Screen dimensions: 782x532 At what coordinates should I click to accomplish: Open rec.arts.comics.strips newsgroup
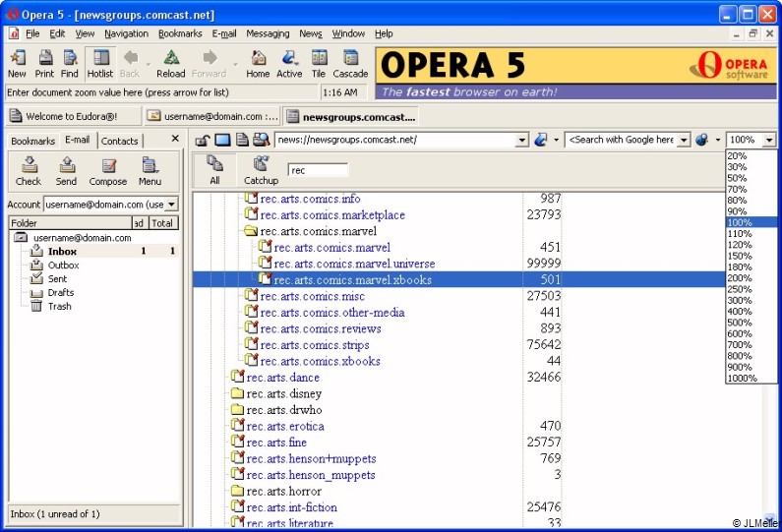(315, 345)
